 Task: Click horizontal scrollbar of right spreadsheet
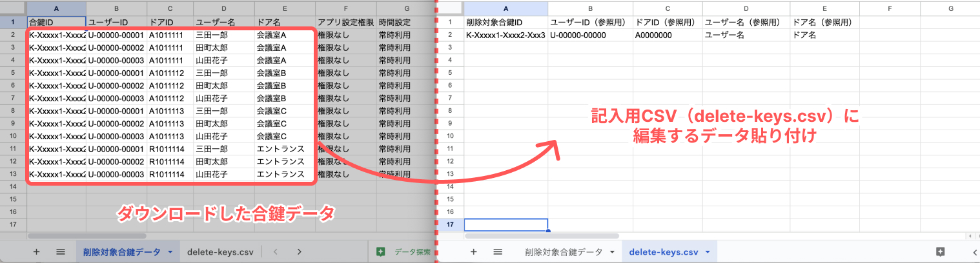(542, 237)
